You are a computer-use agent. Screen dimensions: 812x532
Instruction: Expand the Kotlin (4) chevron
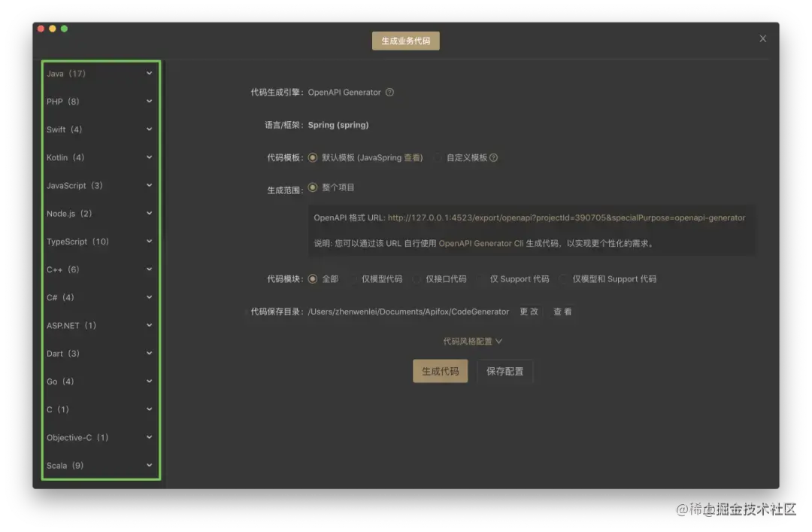point(149,157)
